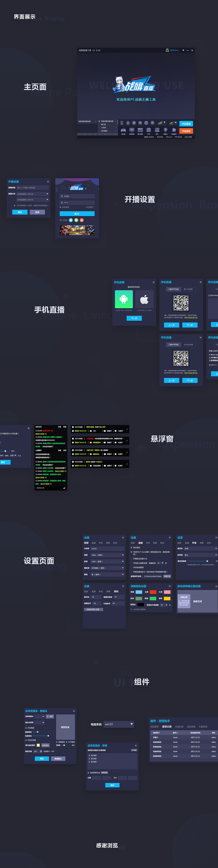The width and height of the screenshot is (218, 868).
Task: Click the 直播标题 title input field
Action: click(x=33, y=188)
